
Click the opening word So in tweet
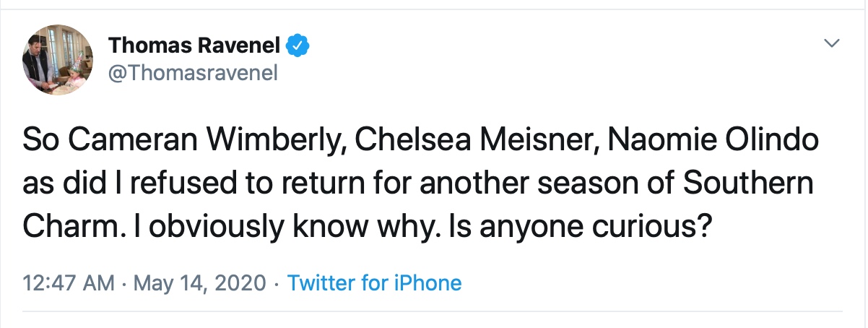point(39,140)
